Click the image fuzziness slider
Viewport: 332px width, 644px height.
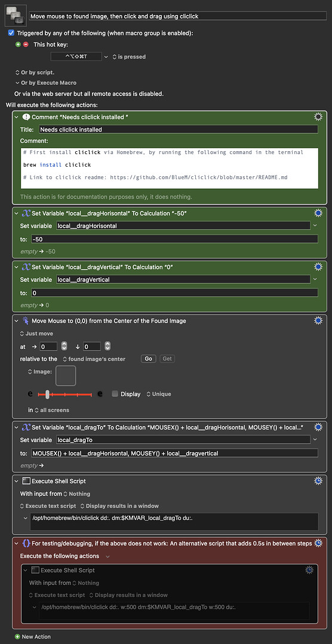coord(65,394)
